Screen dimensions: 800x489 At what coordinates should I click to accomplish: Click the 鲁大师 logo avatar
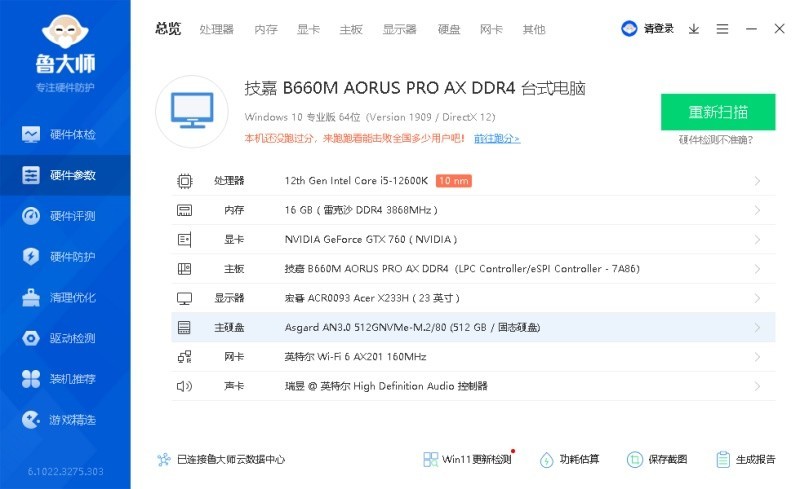tap(65, 32)
